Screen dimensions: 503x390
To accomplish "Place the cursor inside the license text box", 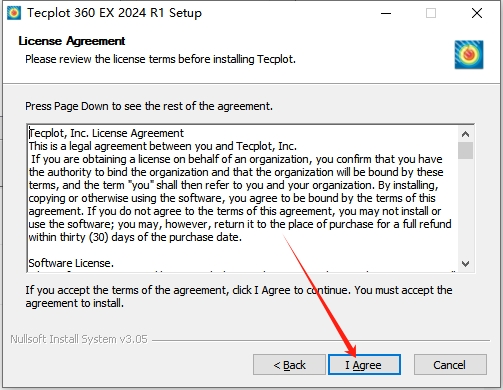I will (x=243, y=199).
